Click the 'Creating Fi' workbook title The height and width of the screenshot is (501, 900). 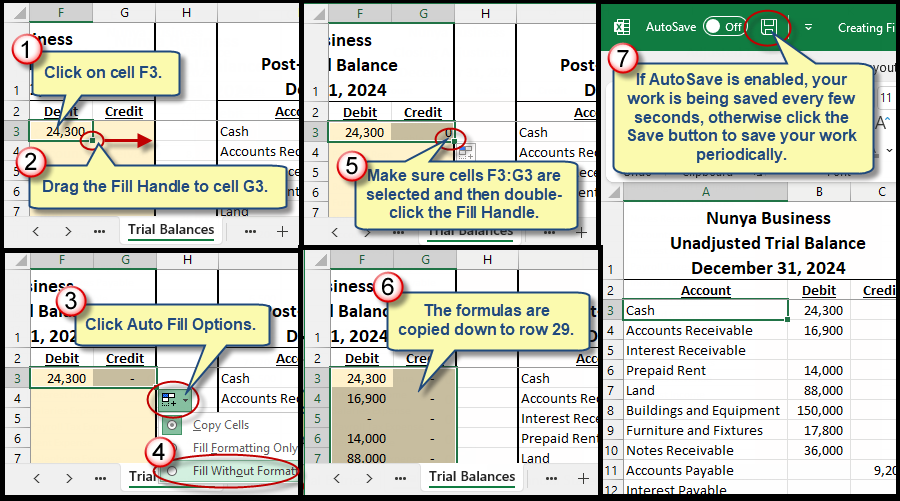click(866, 28)
